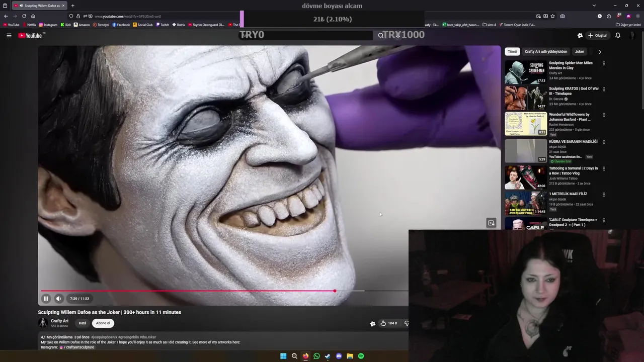Image resolution: width=644 pixels, height=362 pixels.
Task: Open the Trendyol bookmark
Action: click(101, 25)
